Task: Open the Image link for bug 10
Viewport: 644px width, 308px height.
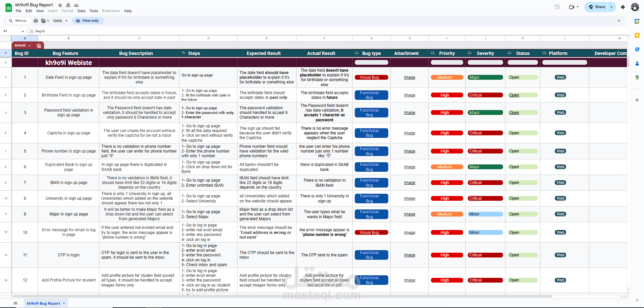Action: [x=410, y=233]
